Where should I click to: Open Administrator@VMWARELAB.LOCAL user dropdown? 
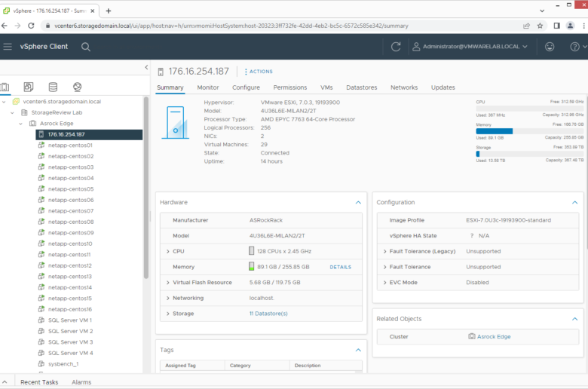[470, 47]
